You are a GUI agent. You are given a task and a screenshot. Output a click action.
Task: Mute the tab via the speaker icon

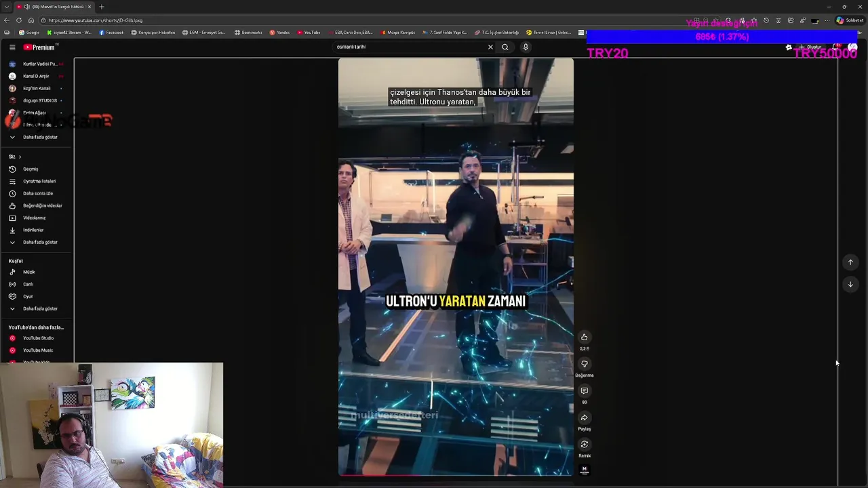26,7
